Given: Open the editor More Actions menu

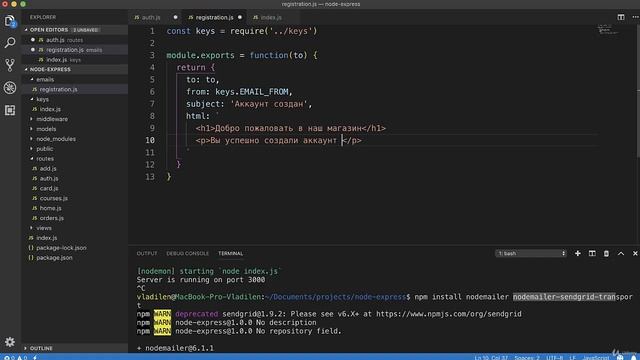Looking at the screenshot, I should [636, 17].
